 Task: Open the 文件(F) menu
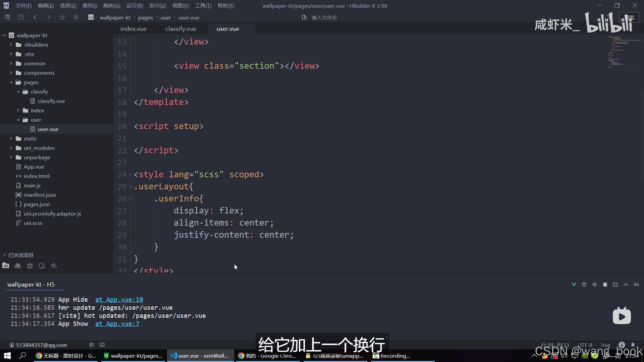pos(24,6)
